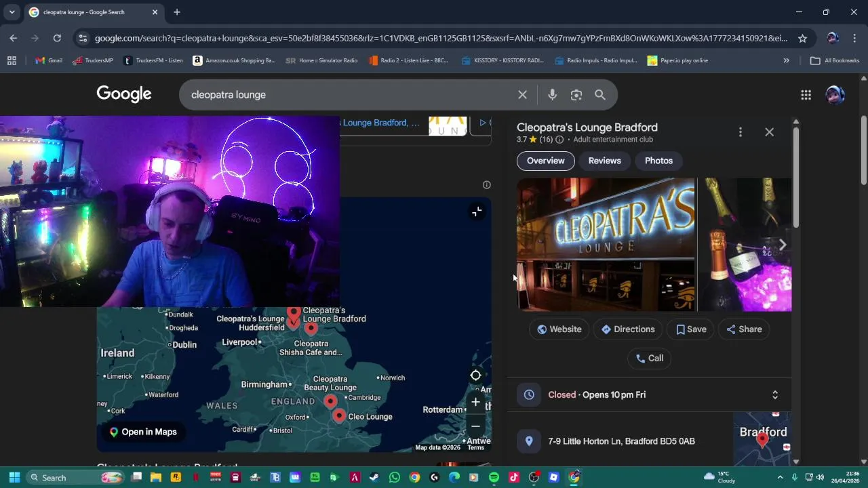Clear the search box with the X icon
Viewport: 868px width, 488px height.
[x=522, y=95]
